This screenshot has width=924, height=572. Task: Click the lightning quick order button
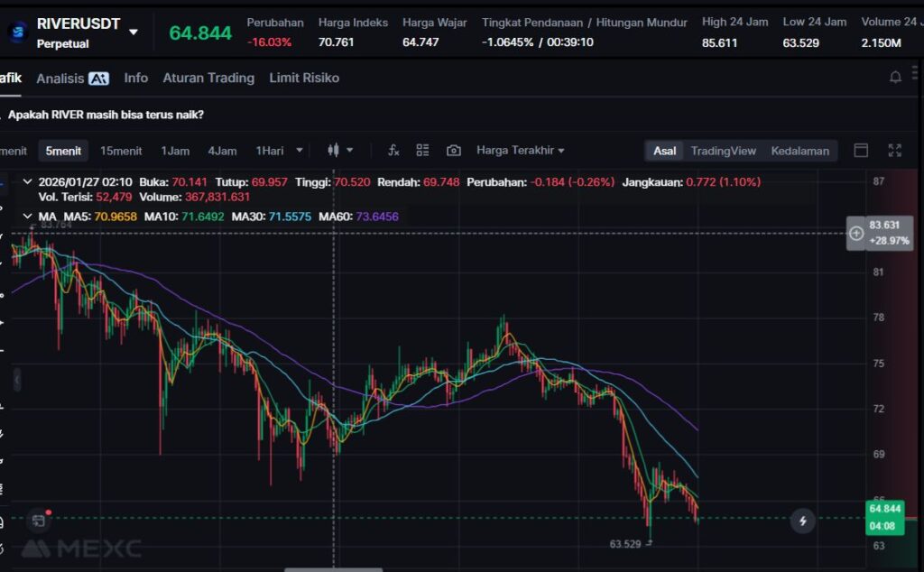[802, 521]
